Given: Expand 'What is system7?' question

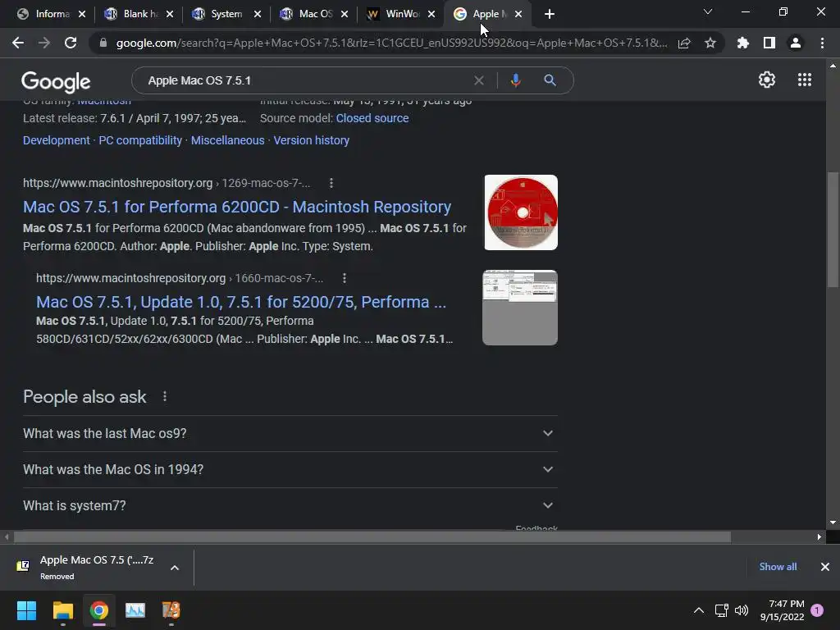Looking at the screenshot, I should [290, 505].
